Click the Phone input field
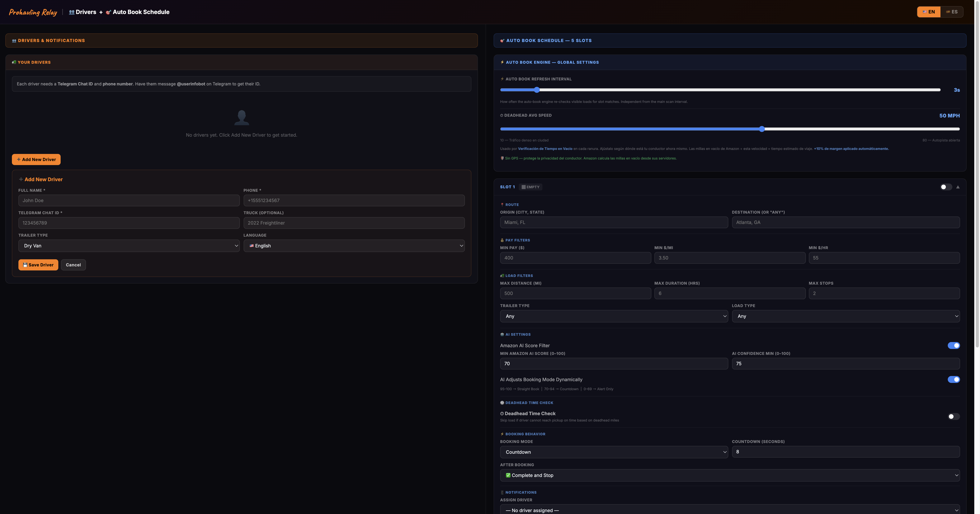The width and height of the screenshot is (980, 514). coord(354,201)
